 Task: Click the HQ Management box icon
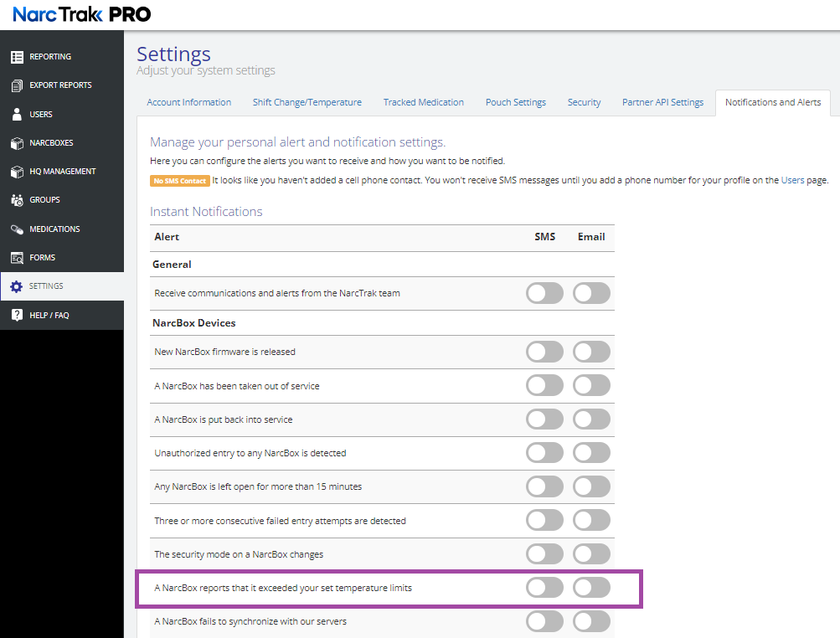[x=17, y=172]
